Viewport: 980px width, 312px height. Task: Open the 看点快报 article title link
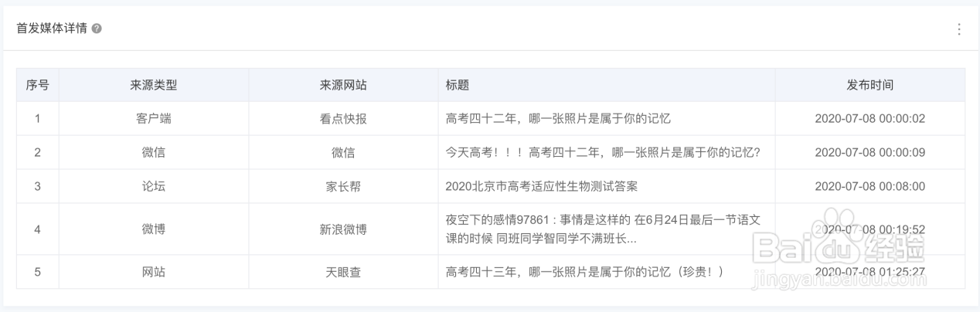557,119
